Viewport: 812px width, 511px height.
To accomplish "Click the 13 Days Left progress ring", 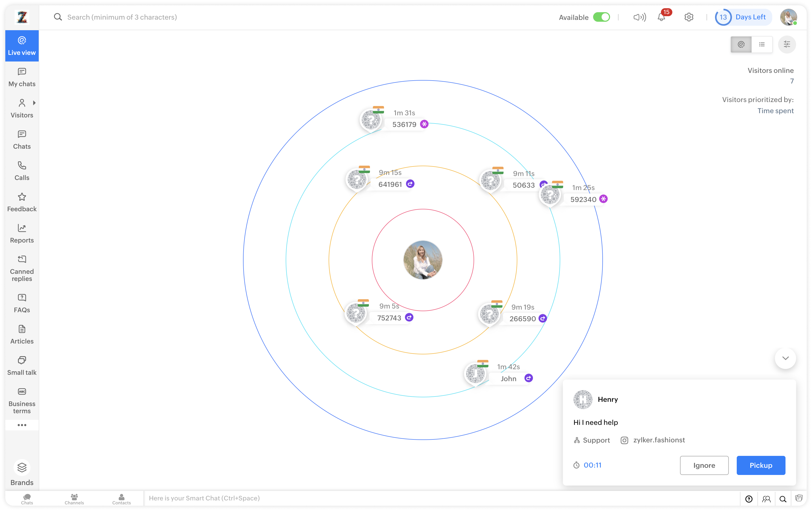I will coord(723,17).
